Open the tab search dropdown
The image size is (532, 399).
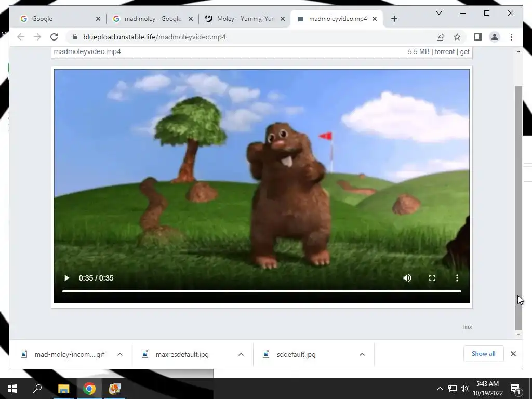point(438,13)
